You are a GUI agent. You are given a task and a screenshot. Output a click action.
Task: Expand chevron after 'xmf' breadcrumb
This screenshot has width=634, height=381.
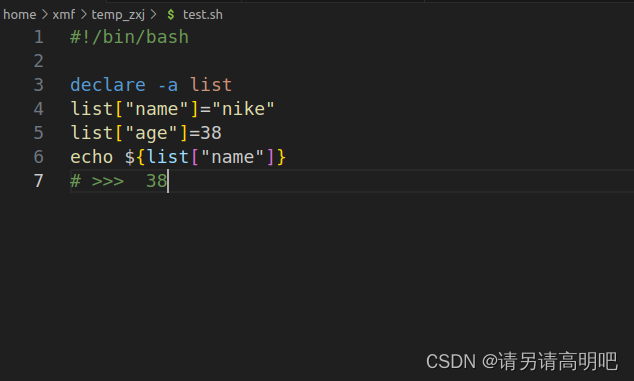point(83,15)
